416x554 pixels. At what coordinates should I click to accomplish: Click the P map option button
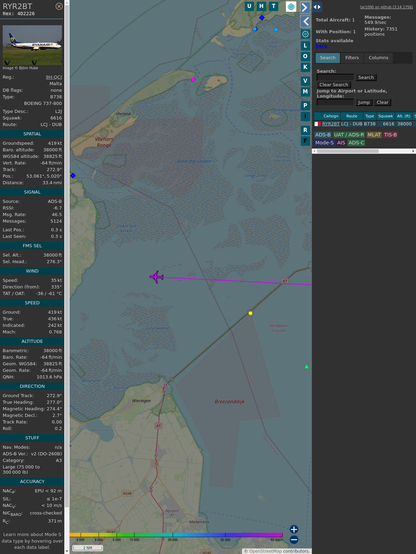pos(305,105)
